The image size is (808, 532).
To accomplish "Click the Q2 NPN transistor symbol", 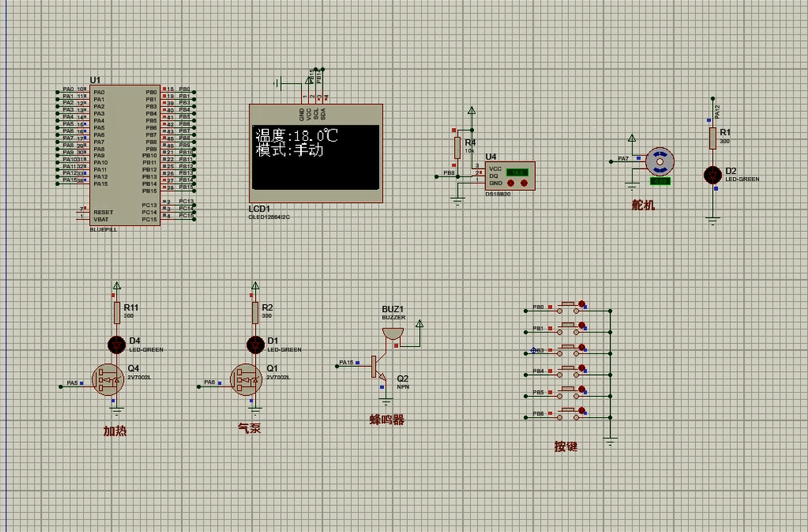I will coord(377,365).
